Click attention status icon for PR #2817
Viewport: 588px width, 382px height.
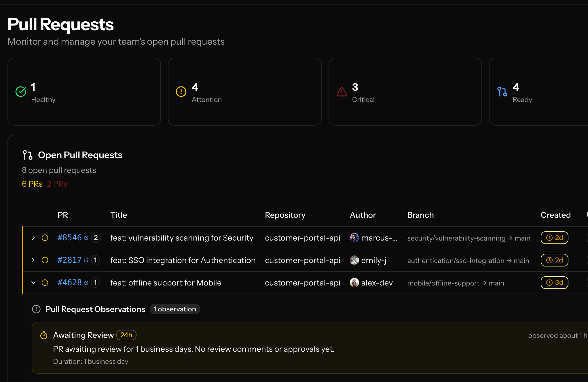pyautogui.click(x=45, y=260)
